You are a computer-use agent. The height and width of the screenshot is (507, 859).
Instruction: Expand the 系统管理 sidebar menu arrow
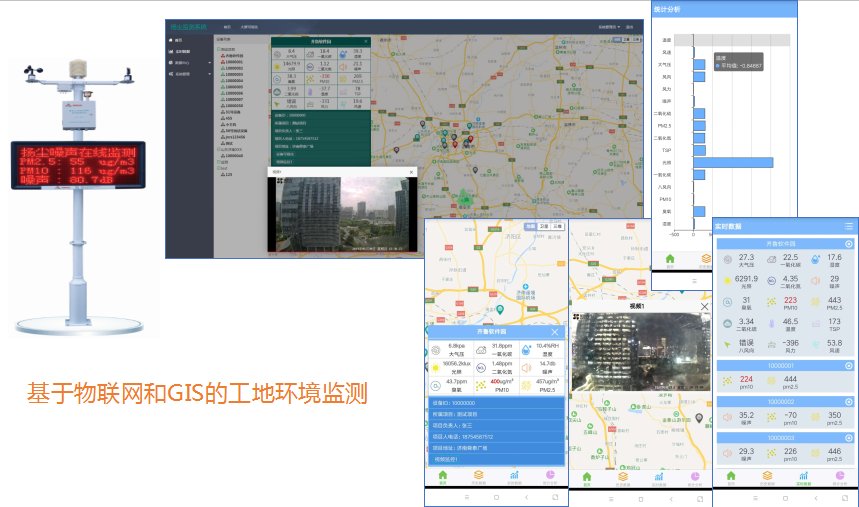pyautogui.click(x=209, y=74)
